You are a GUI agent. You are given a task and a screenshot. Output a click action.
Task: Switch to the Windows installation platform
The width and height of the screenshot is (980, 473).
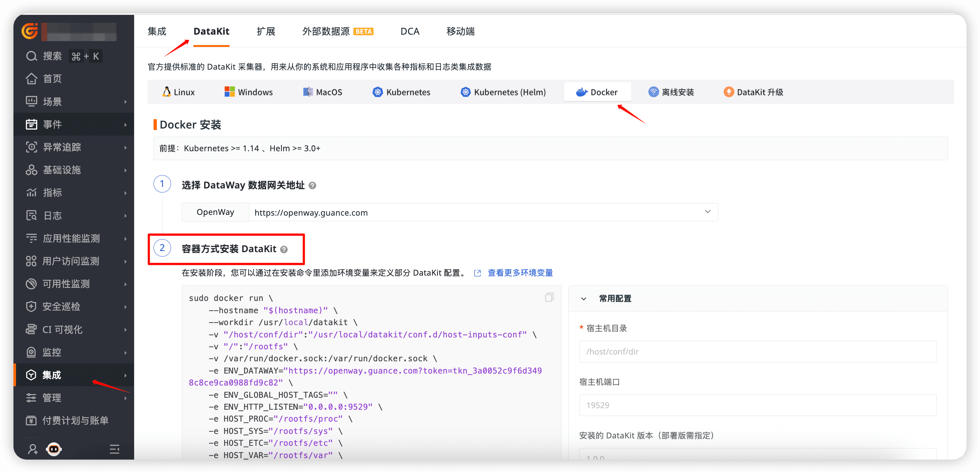tap(249, 92)
